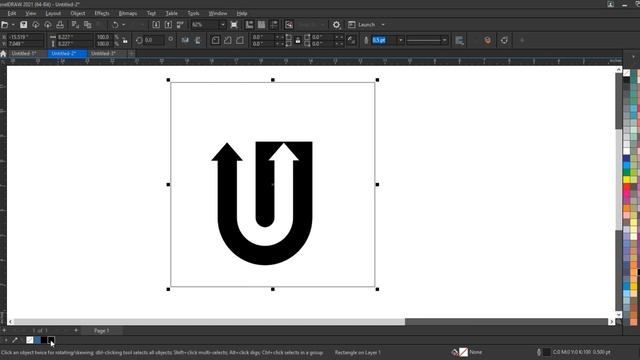This screenshot has width=640, height=360.
Task: Open the Bitmaps menu
Action: 128,13
